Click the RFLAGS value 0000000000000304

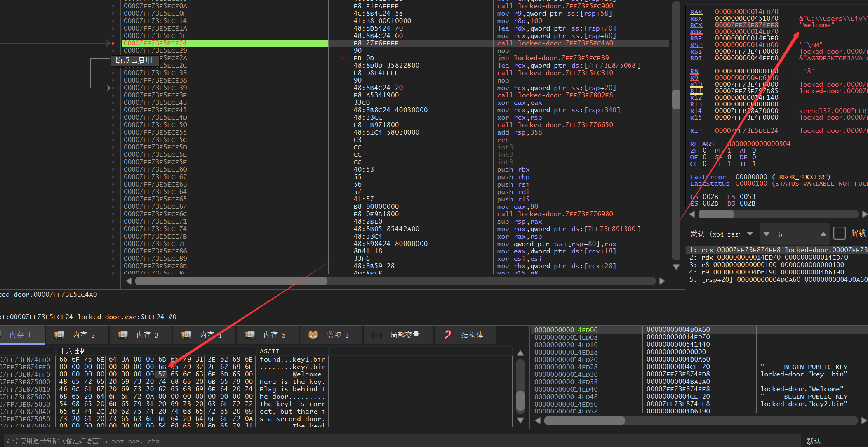point(759,144)
